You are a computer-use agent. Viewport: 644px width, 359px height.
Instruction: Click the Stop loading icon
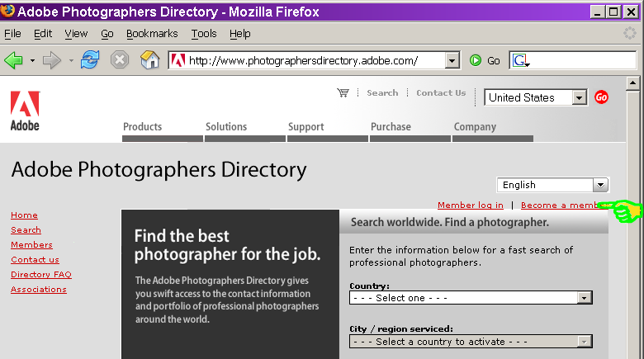pos(120,60)
